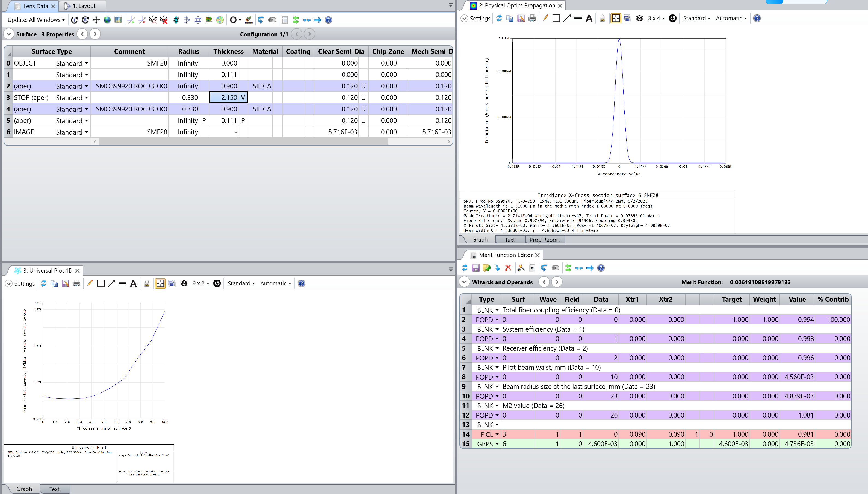868x494 pixels.
Task: Click the Lens Data horizontal scrollbar
Action: coord(243,142)
